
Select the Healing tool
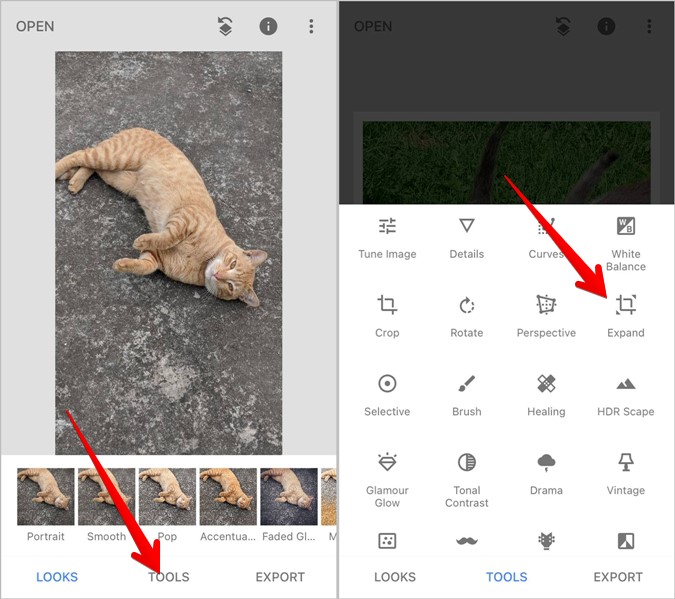(x=546, y=395)
